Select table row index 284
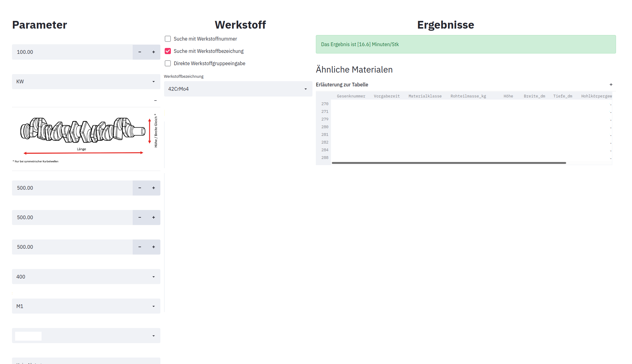This screenshot has width=632, height=364. coord(325,150)
